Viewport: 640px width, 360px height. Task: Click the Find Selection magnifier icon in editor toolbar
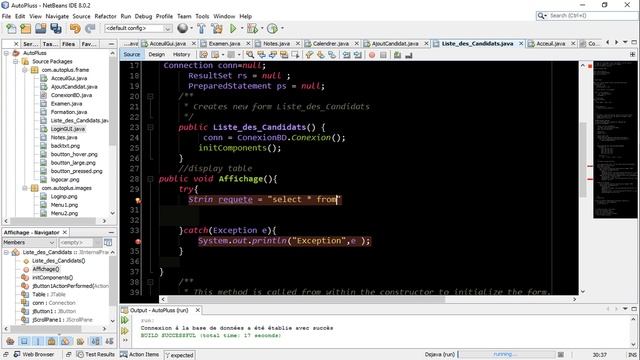250,55
